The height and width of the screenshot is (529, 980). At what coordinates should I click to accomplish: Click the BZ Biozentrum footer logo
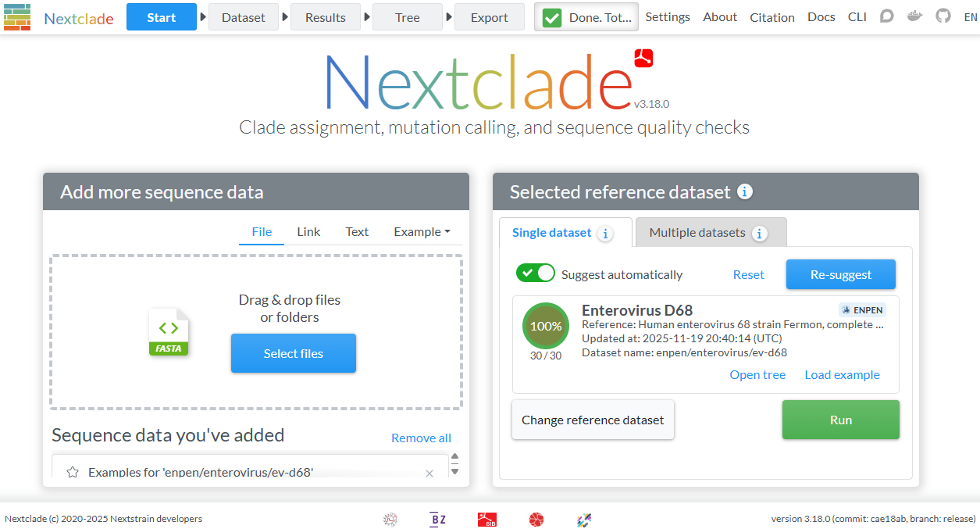point(438,520)
